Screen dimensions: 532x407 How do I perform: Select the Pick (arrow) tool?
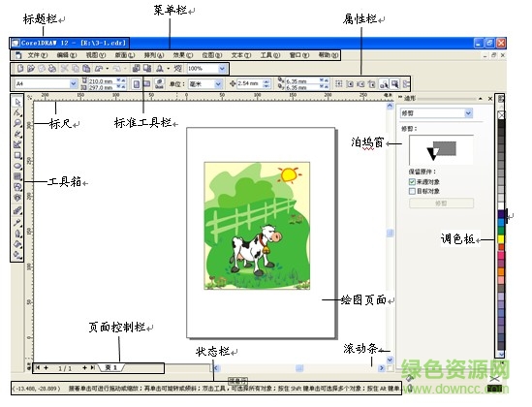17,102
